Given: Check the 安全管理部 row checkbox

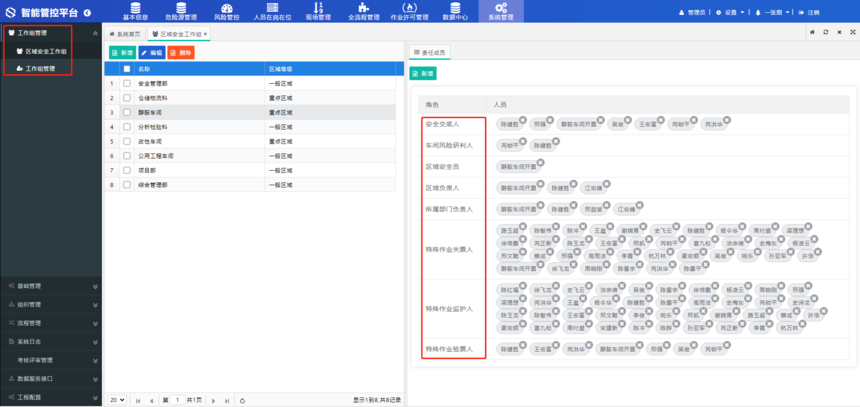Looking at the screenshot, I should [x=127, y=84].
